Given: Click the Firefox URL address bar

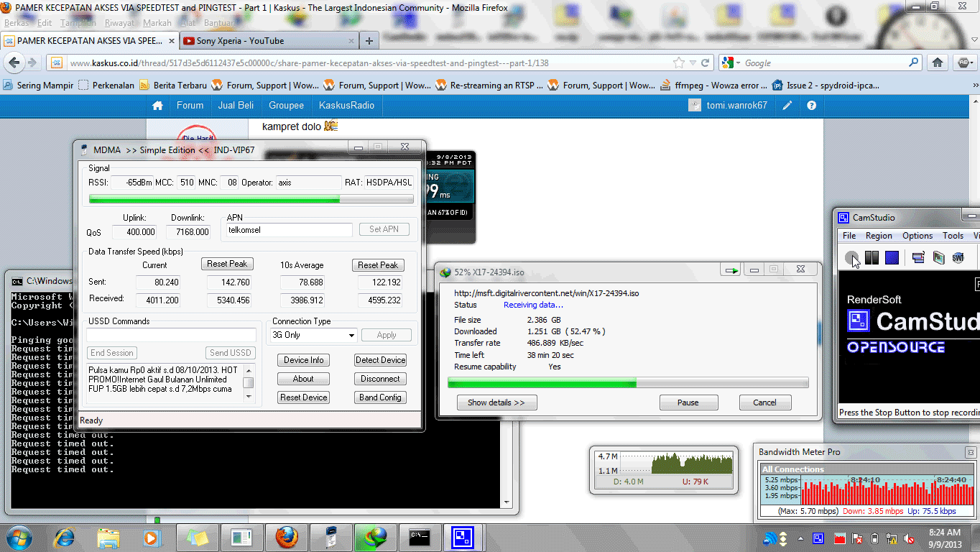Looking at the screenshot, I should (371, 63).
